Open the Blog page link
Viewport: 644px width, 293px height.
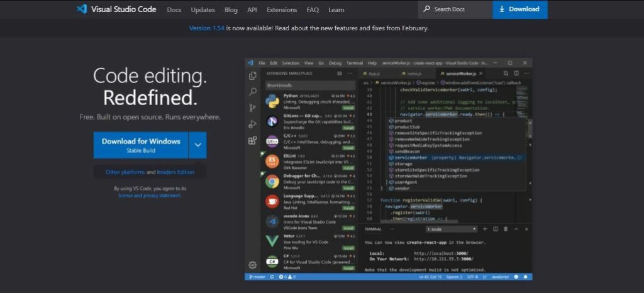(231, 9)
